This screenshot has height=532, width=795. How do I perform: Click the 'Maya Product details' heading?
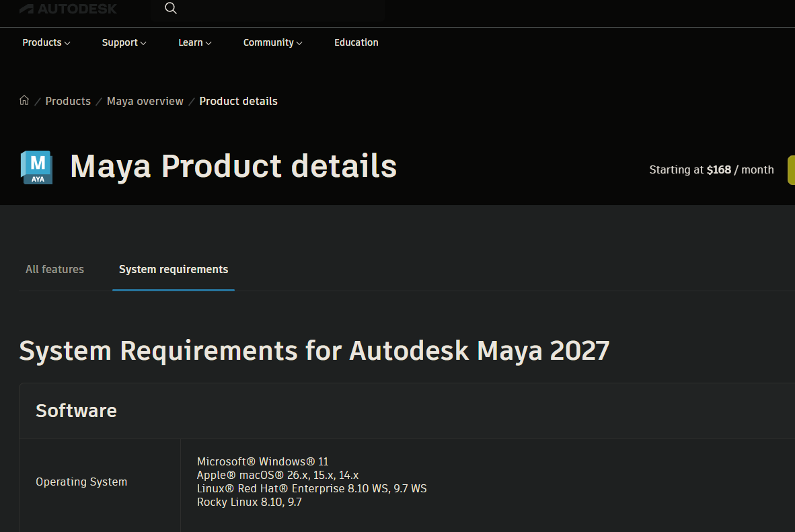(x=233, y=166)
